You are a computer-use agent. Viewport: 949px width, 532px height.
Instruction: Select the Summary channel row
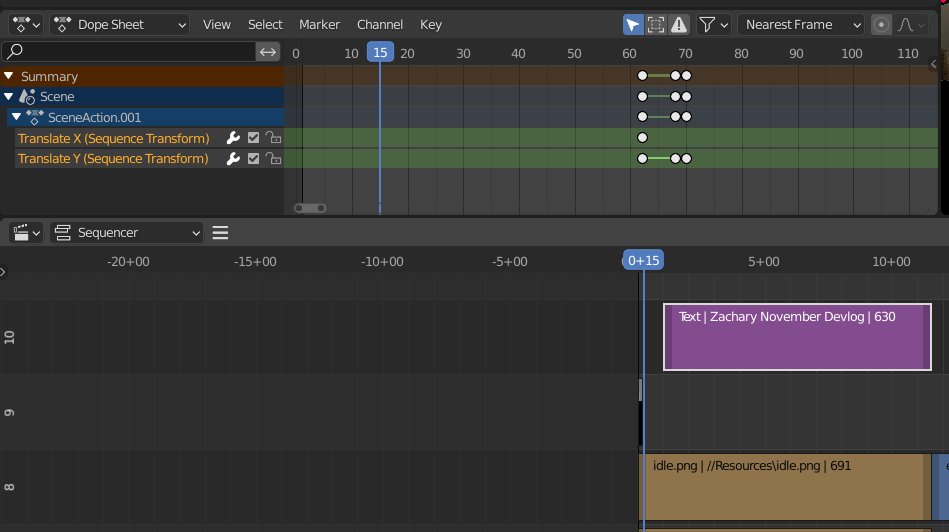tap(142, 76)
